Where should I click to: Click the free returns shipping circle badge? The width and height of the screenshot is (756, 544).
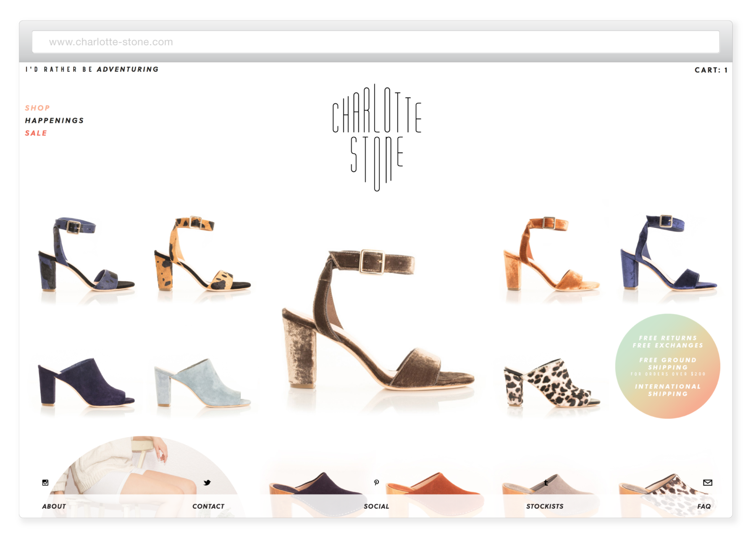(x=667, y=366)
